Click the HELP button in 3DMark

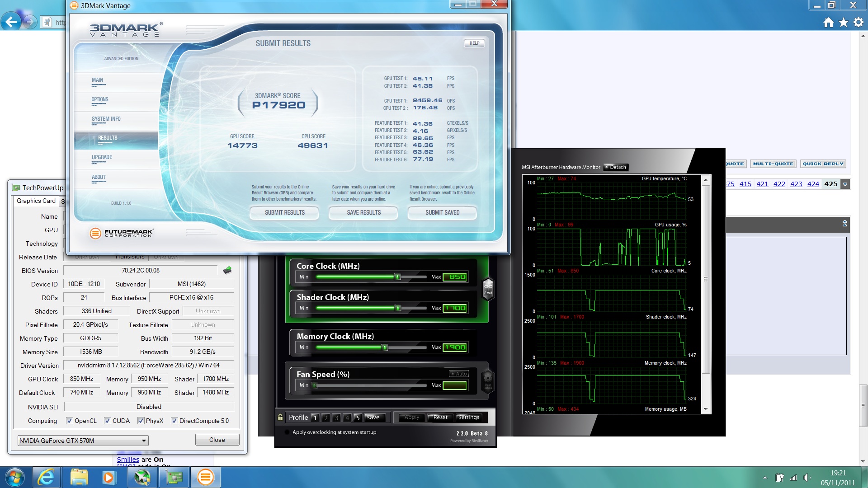(x=474, y=43)
